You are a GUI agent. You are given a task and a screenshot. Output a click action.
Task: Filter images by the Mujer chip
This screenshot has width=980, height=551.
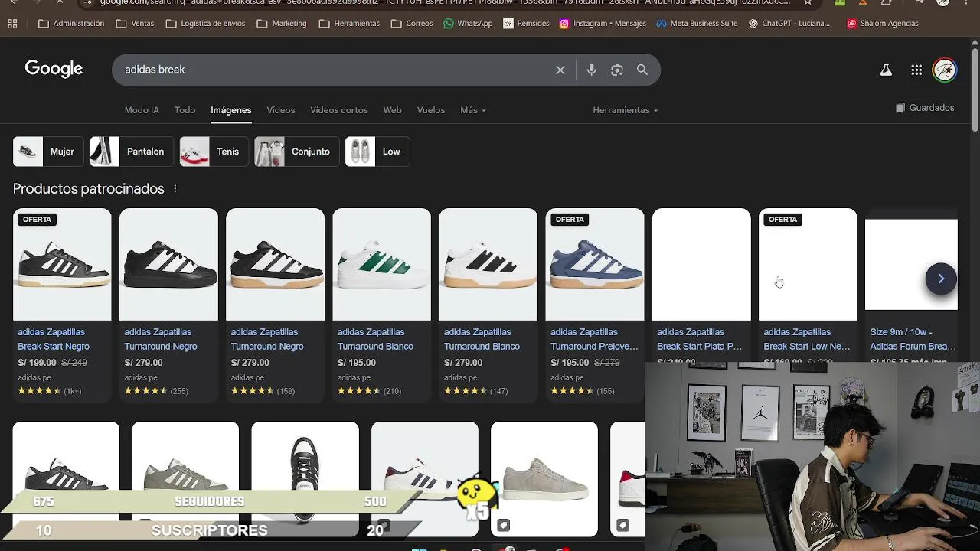[48, 152]
